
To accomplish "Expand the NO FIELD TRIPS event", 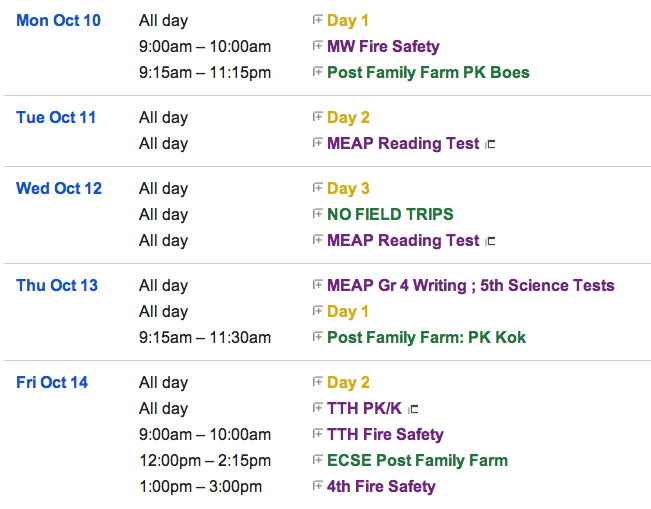I will click(x=317, y=213).
